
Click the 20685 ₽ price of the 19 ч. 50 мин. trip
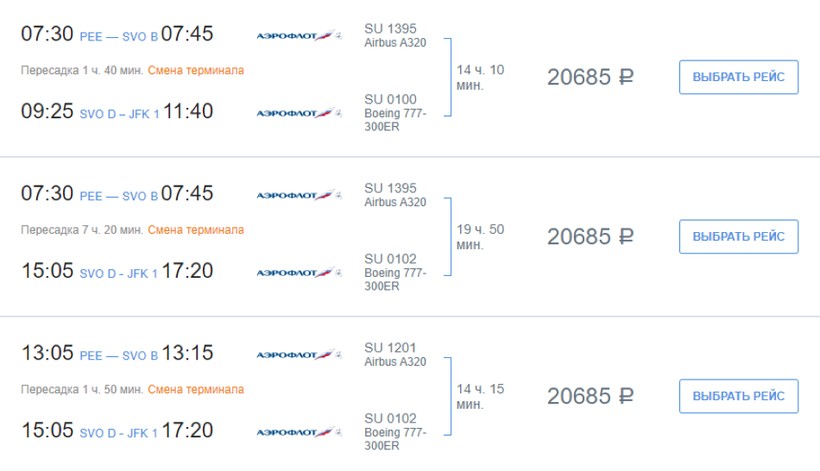590,237
